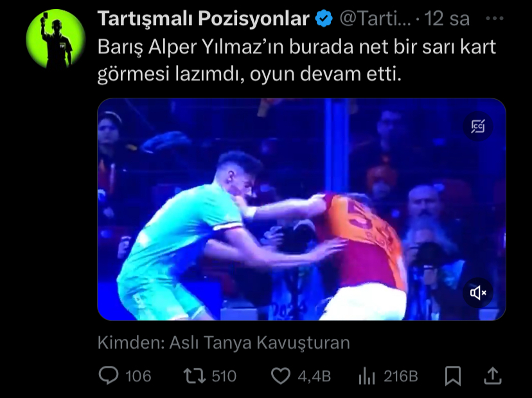View analytics via the bar chart icon
Viewport: 532px width, 398px height.
(367, 377)
